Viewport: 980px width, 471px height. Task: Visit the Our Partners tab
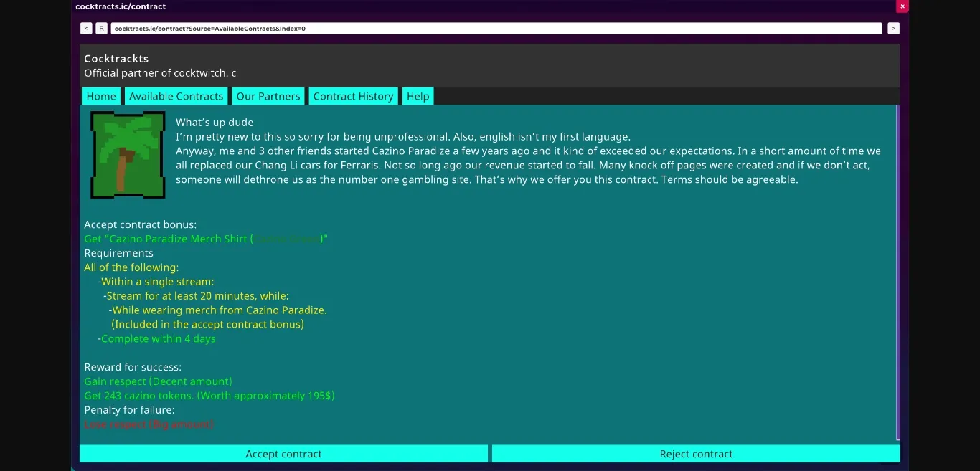click(x=268, y=95)
